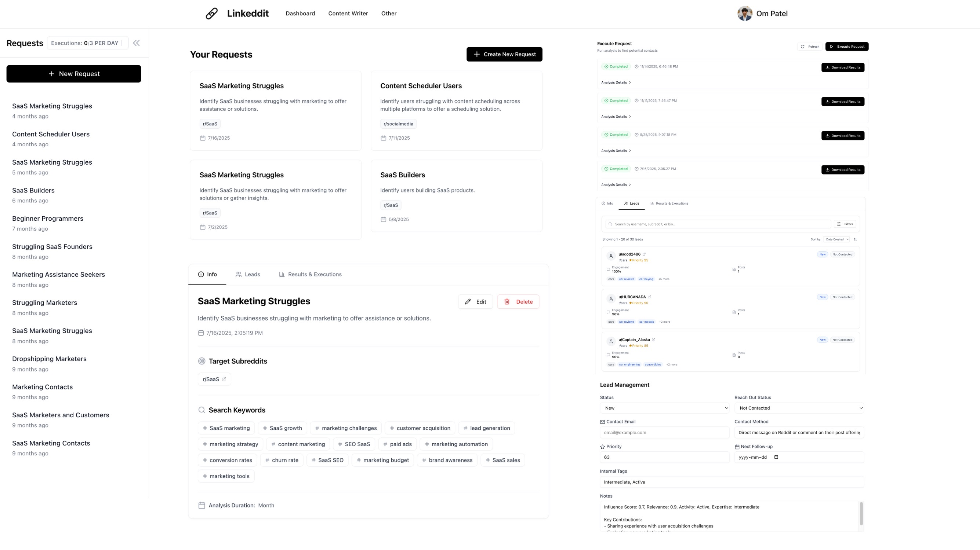
Task: Toggle the sort direction arrows beside Date Created
Action: [856, 239]
